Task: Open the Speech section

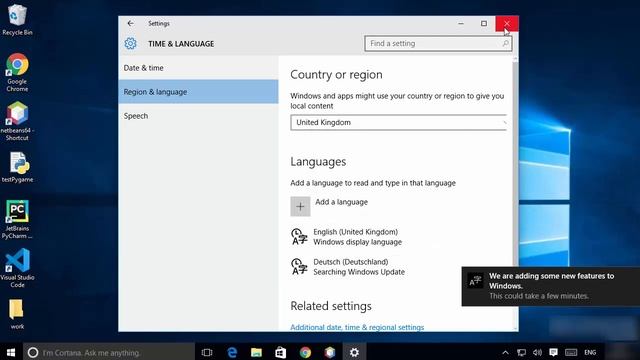Action: tap(198, 116)
